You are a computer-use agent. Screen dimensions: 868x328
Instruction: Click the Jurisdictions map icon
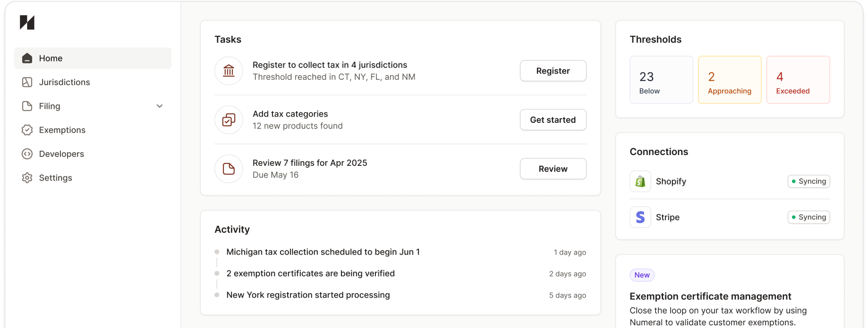click(27, 82)
